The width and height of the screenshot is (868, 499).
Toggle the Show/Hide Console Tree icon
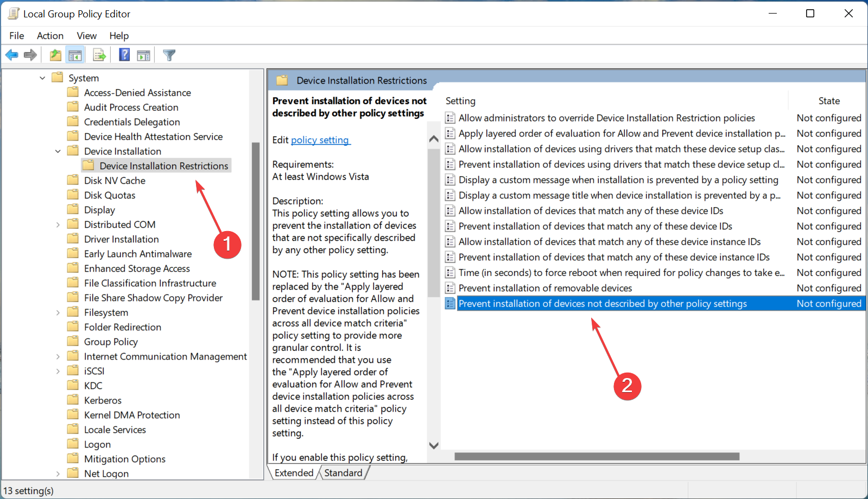click(x=75, y=55)
